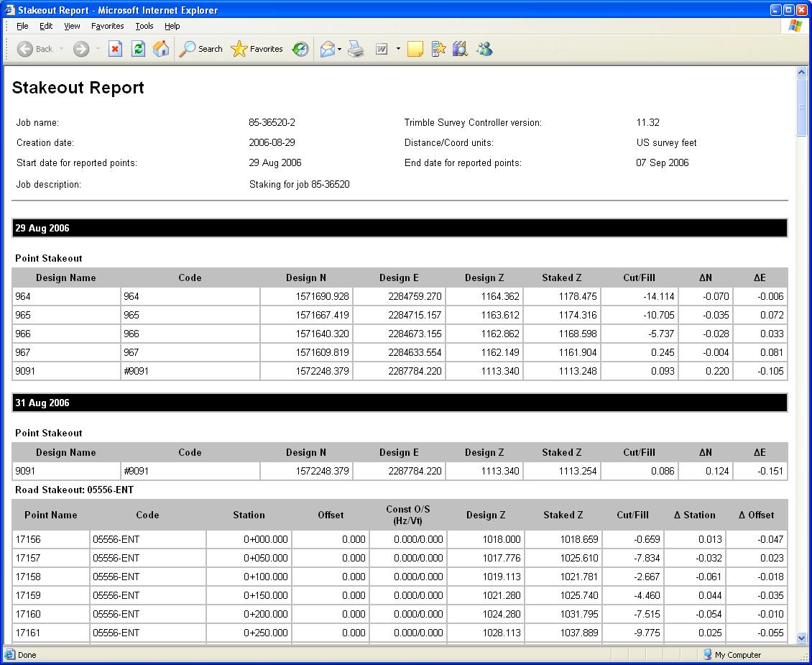Go to the browser home page
This screenshot has height=665, width=812.
point(161,49)
